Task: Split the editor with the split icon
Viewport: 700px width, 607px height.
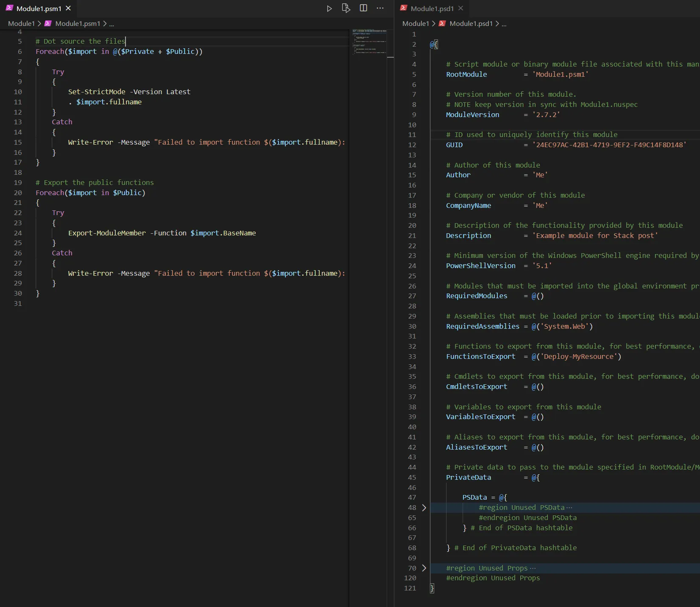Action: pyautogui.click(x=363, y=8)
